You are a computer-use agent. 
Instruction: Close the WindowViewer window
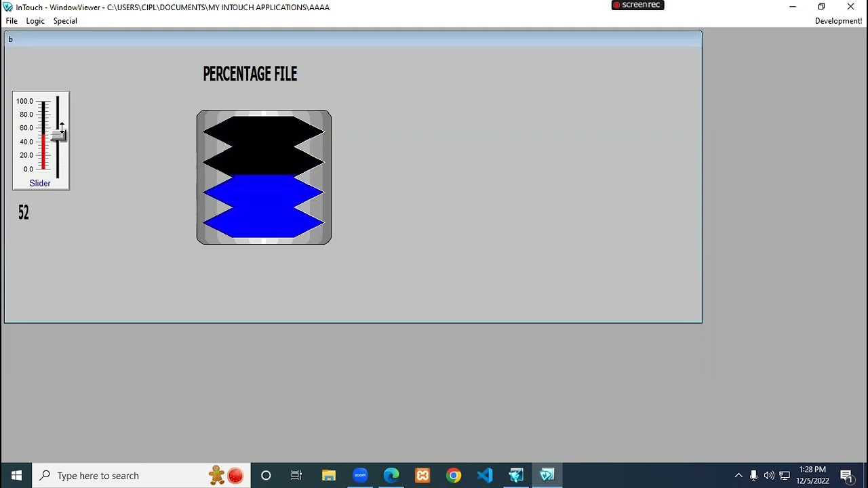pos(850,7)
